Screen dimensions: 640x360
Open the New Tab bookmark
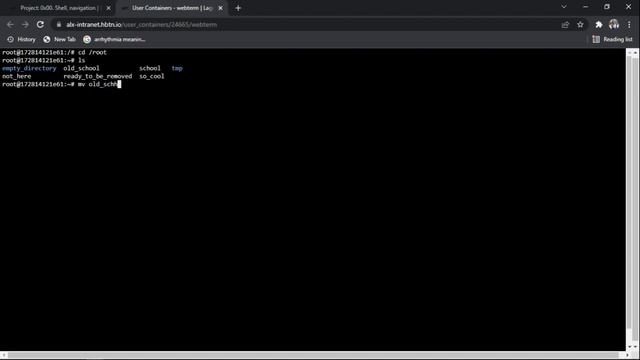(x=60, y=39)
